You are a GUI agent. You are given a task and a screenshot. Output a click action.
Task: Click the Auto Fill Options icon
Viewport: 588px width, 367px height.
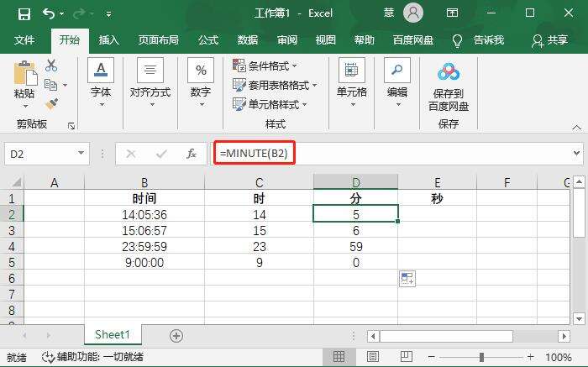407,279
